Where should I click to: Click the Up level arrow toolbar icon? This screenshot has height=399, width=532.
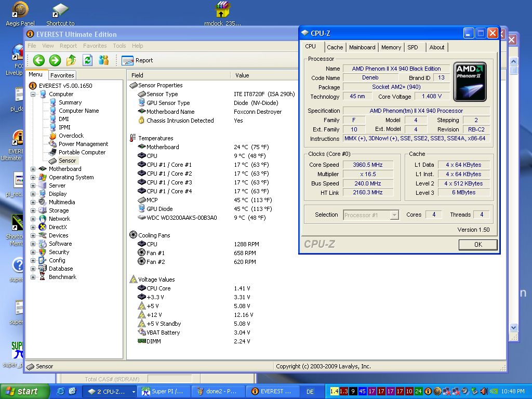click(x=71, y=60)
